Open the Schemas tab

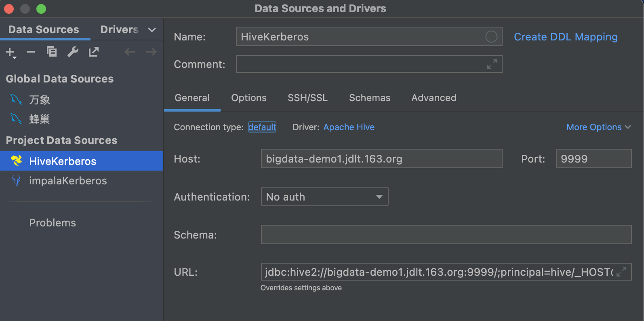click(x=370, y=98)
